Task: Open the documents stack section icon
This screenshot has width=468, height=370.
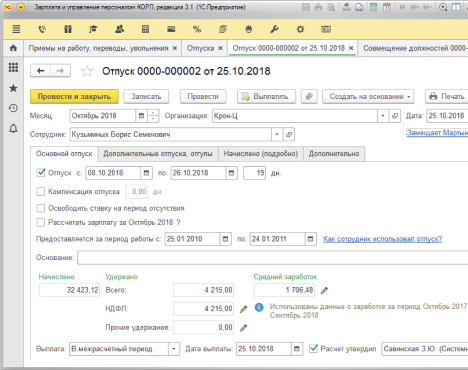Action: [x=223, y=29]
